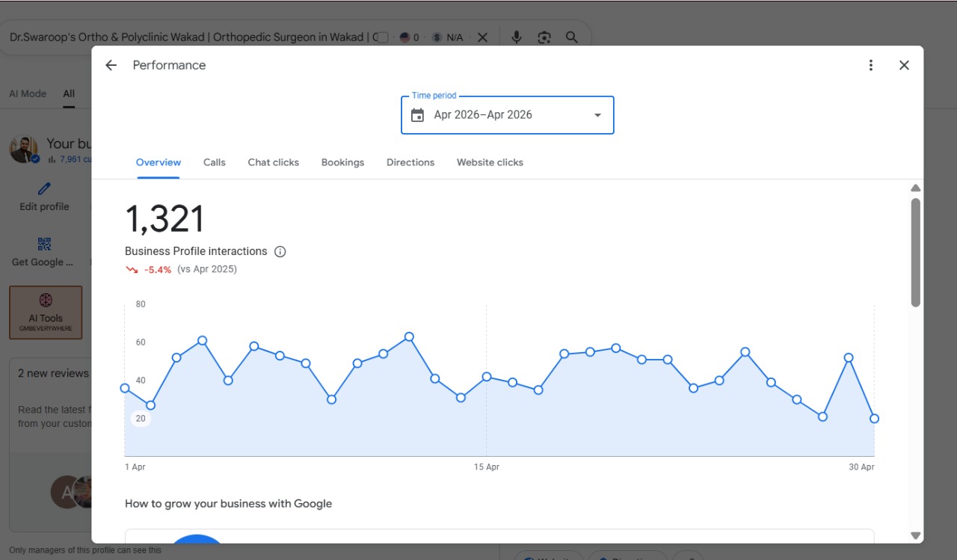This screenshot has width=957, height=560.
Task: Click the calendar icon in Time period
Action: [x=418, y=115]
